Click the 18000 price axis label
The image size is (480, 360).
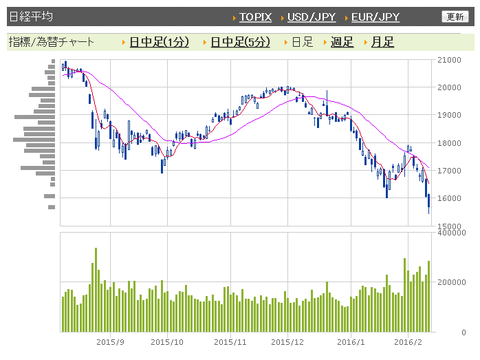click(449, 143)
